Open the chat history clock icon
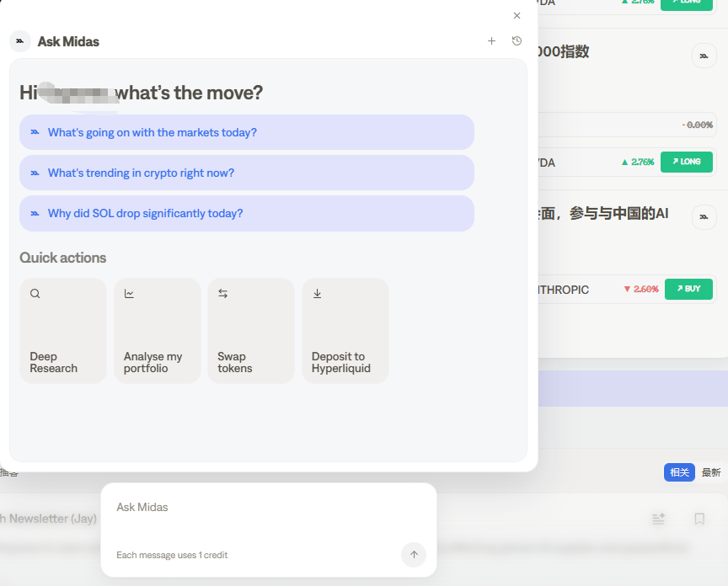 517,41
